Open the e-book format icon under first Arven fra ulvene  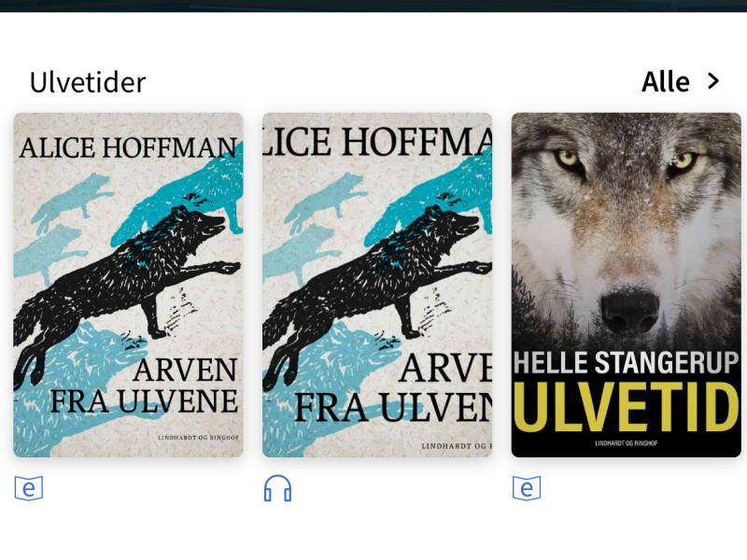29,488
